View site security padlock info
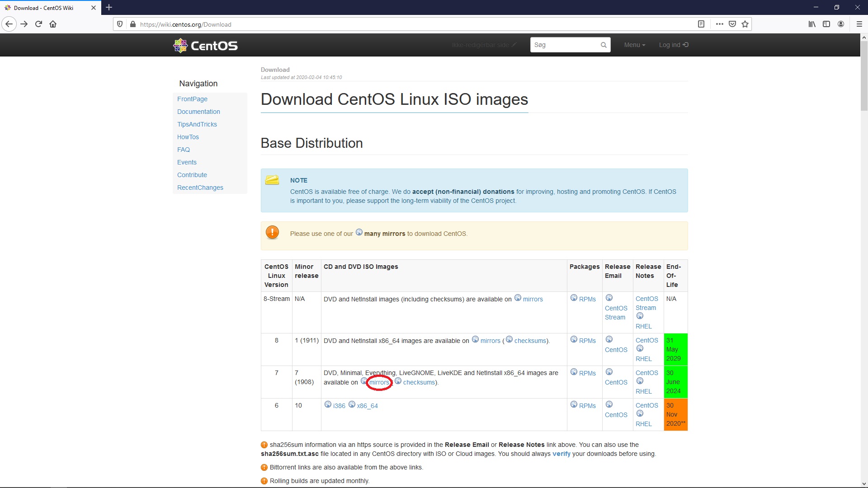 pos(132,24)
